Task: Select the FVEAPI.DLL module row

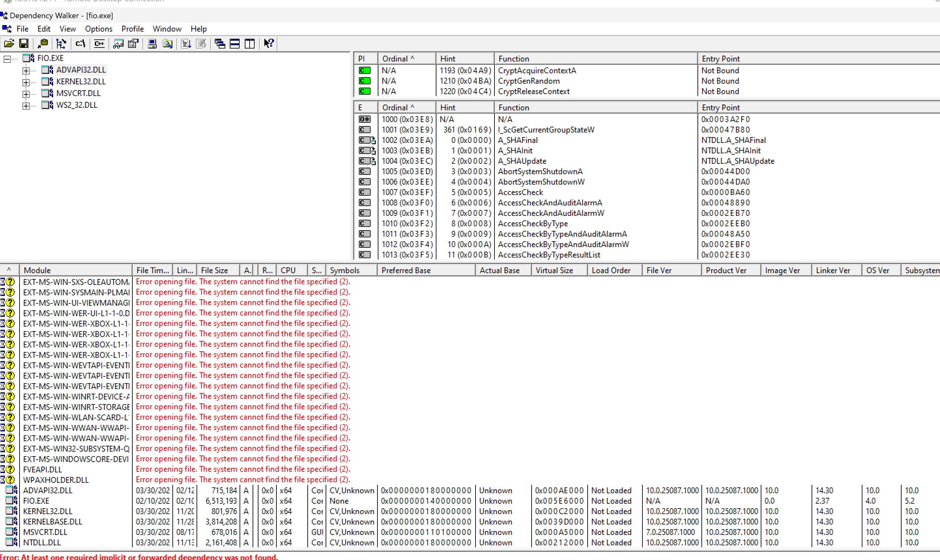Action: tap(42, 469)
